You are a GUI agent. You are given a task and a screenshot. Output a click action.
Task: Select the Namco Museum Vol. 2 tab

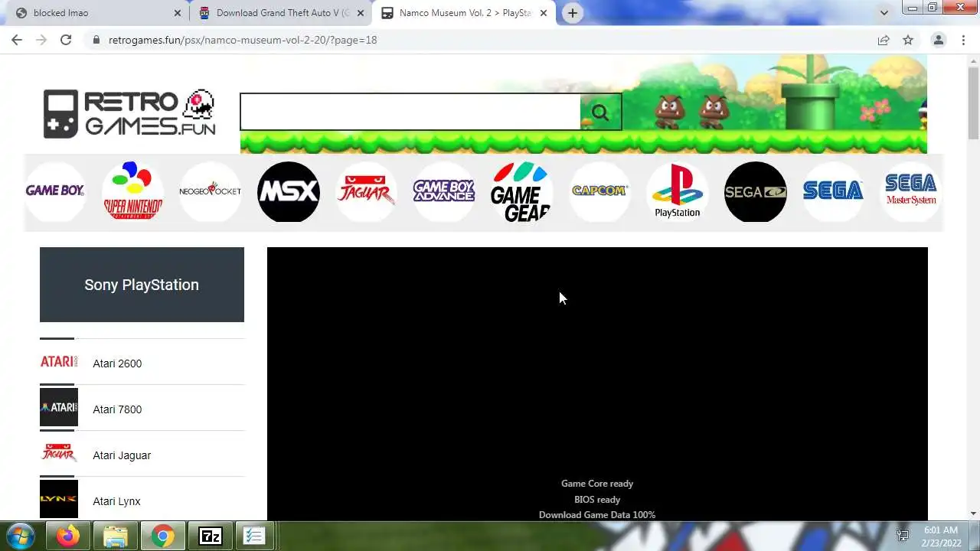pyautogui.click(x=464, y=13)
